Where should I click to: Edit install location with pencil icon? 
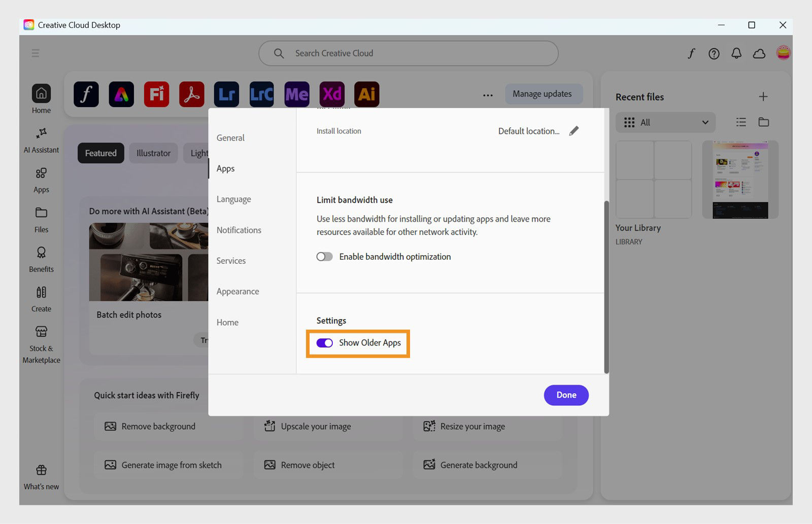pos(574,131)
